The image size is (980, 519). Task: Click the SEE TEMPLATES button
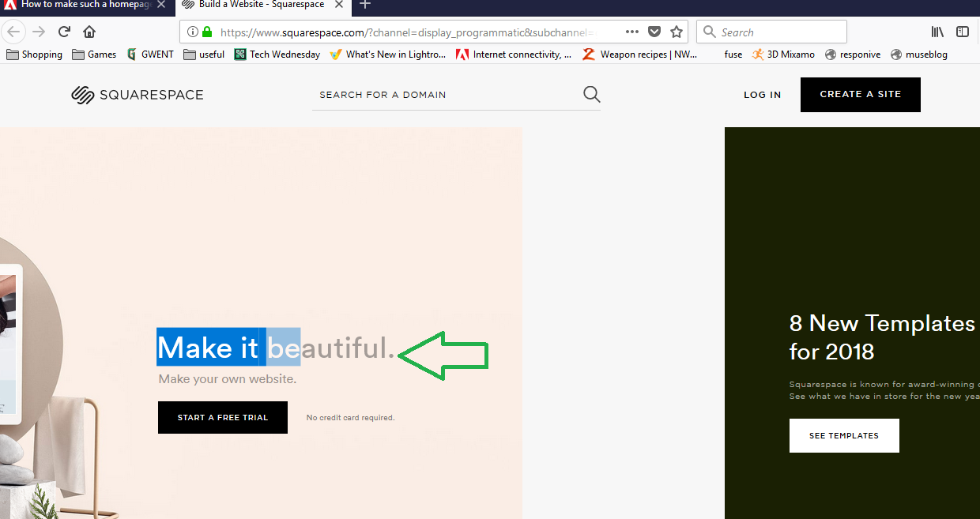pos(844,435)
